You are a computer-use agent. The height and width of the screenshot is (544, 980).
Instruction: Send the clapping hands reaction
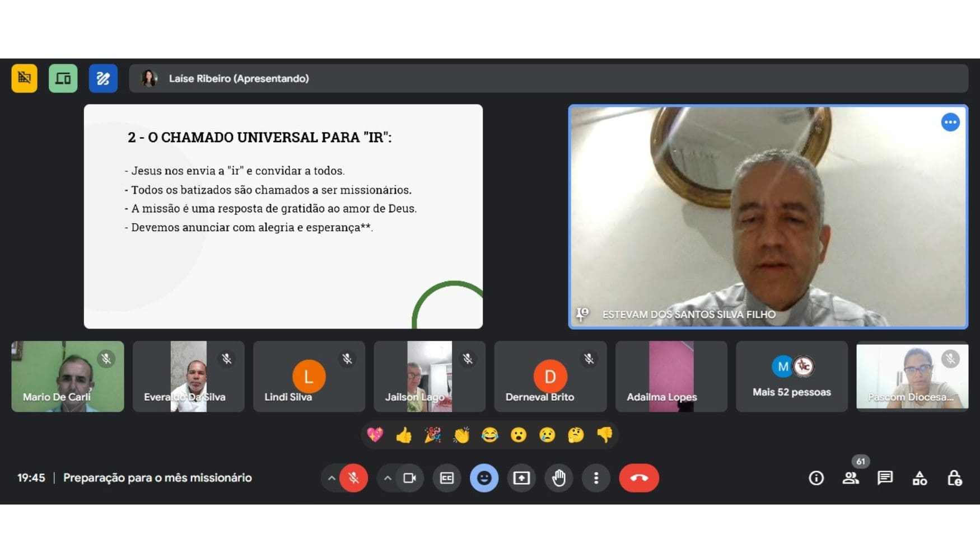coord(461,435)
